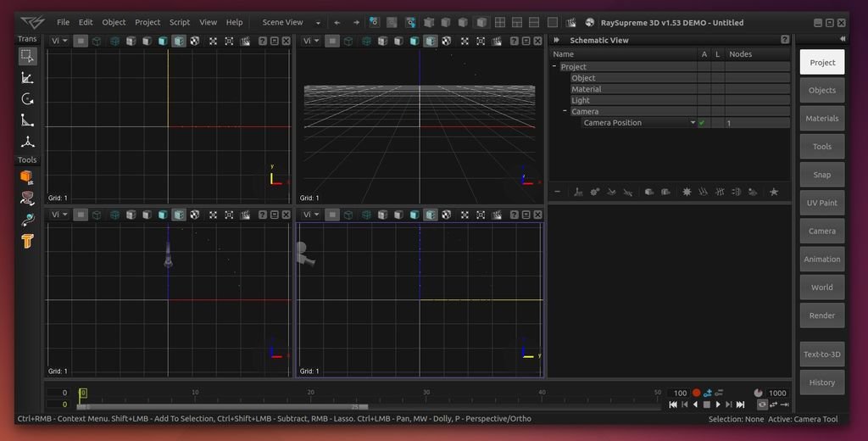The height and width of the screenshot is (441, 868).
Task: Open the Materials panel button
Action: (x=821, y=119)
